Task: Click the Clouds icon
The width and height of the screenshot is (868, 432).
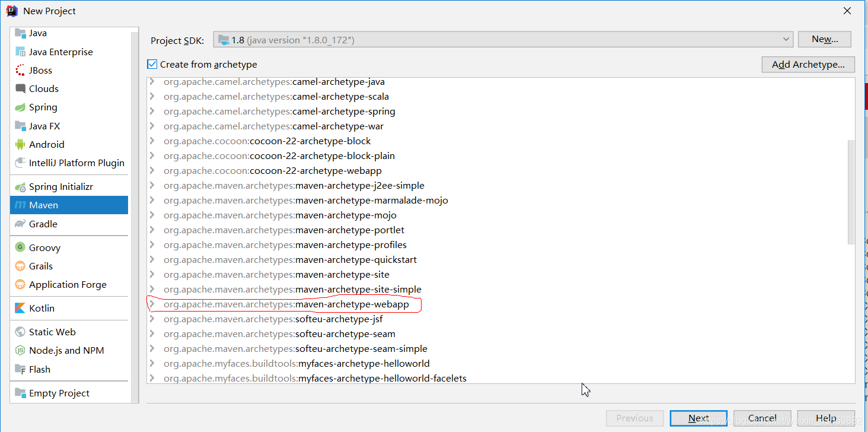Action: tap(20, 88)
